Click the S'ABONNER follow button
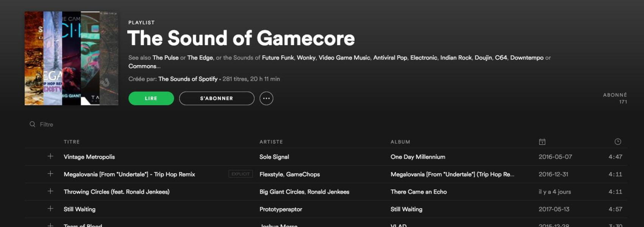644x227 pixels. [x=217, y=99]
